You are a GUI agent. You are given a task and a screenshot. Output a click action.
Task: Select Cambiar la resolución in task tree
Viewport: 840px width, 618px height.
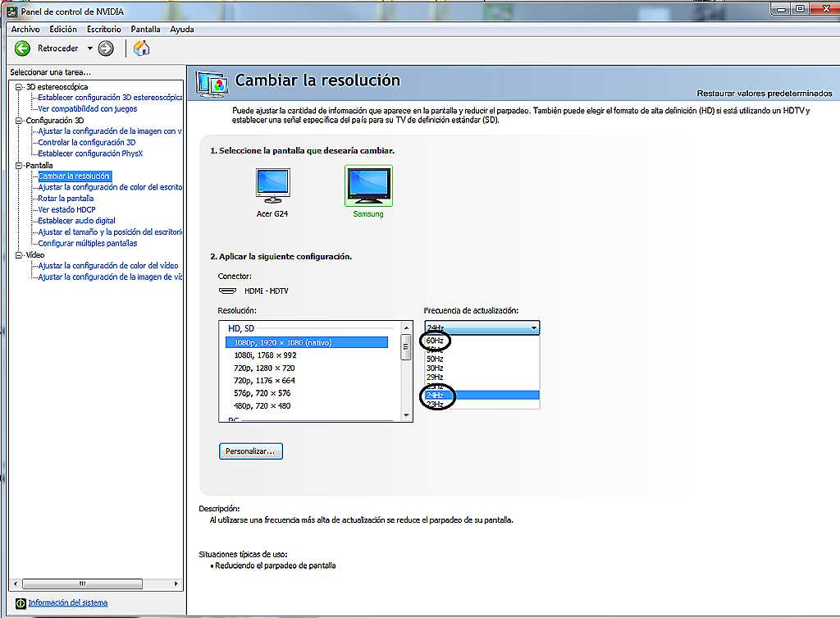[x=75, y=176]
